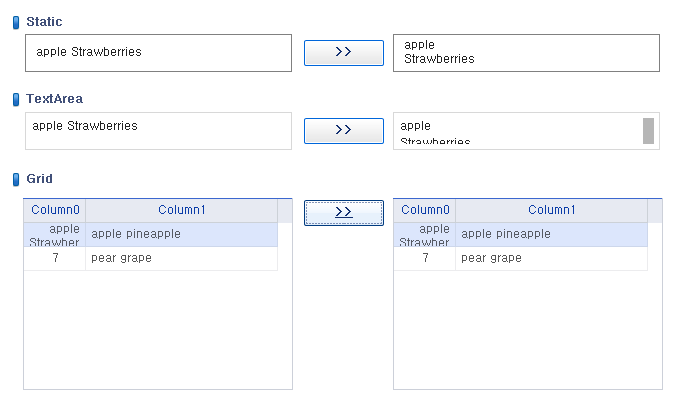687x407 pixels.
Task: Click Column0 header in the left grid
Action: (55, 210)
